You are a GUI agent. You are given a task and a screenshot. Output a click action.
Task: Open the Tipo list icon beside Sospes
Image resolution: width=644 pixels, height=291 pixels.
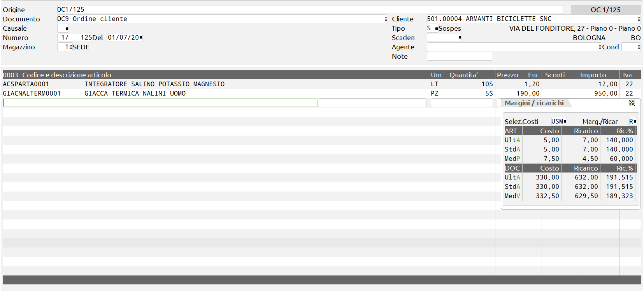(x=436, y=28)
